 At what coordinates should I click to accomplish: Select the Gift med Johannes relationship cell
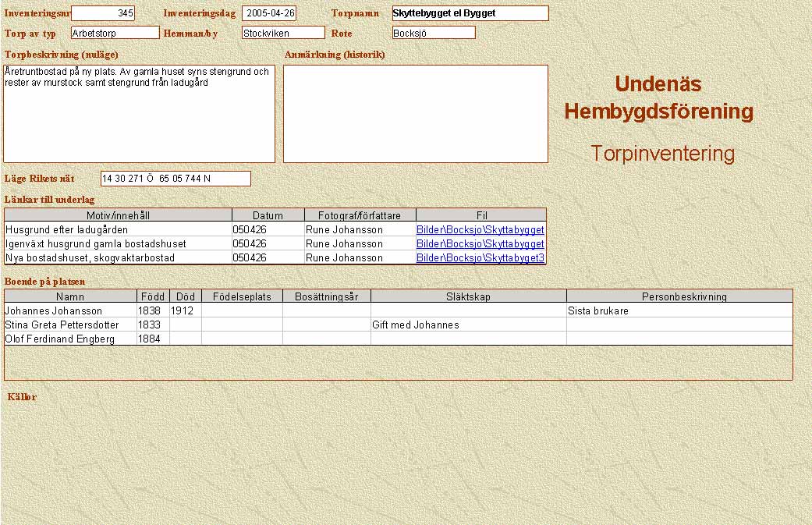click(x=468, y=325)
